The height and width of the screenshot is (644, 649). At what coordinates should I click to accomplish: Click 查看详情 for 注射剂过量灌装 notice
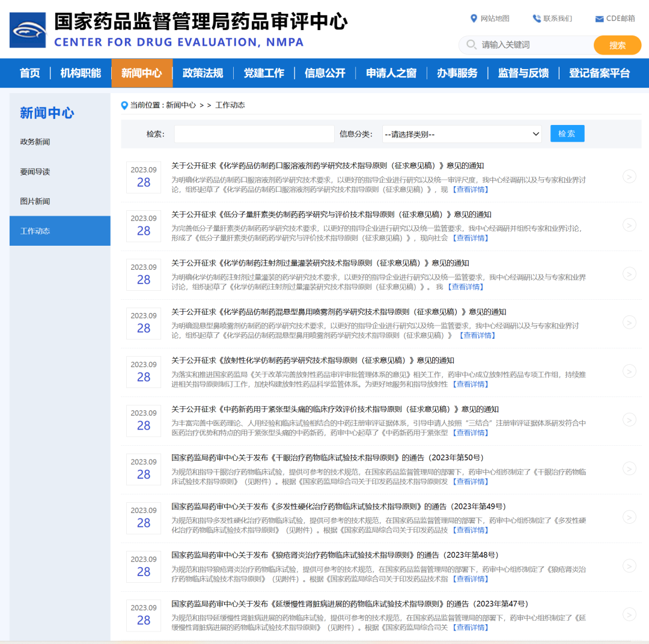tap(465, 287)
